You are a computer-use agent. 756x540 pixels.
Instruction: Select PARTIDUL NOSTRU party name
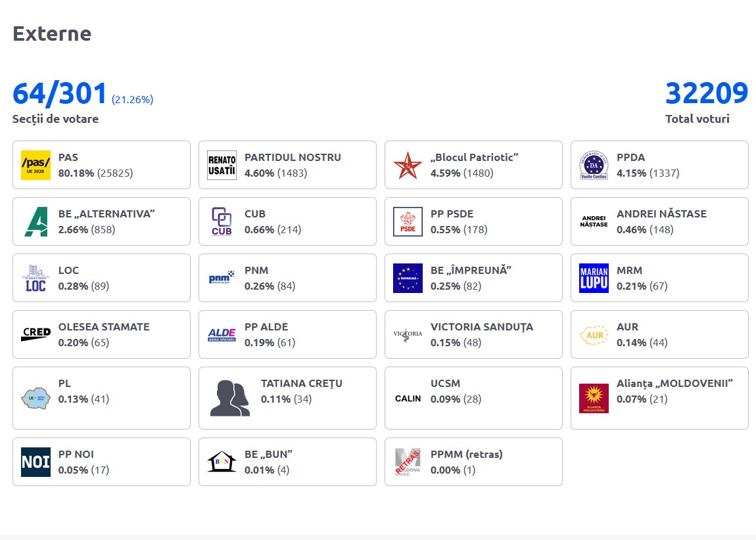pyautogui.click(x=293, y=158)
